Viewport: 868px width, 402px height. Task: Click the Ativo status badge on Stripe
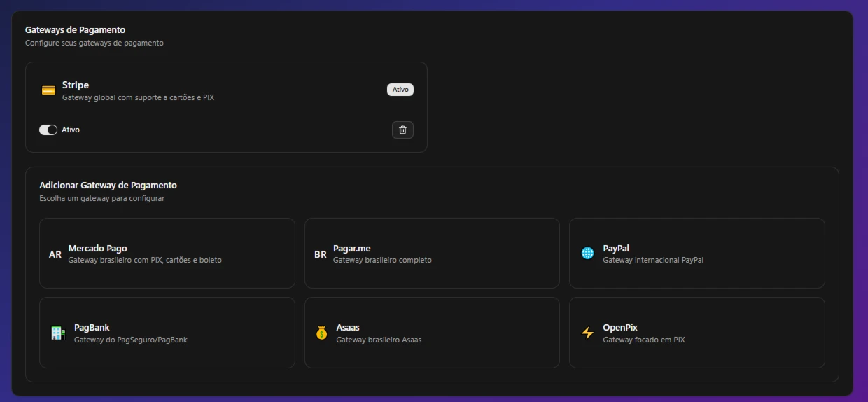click(x=400, y=90)
